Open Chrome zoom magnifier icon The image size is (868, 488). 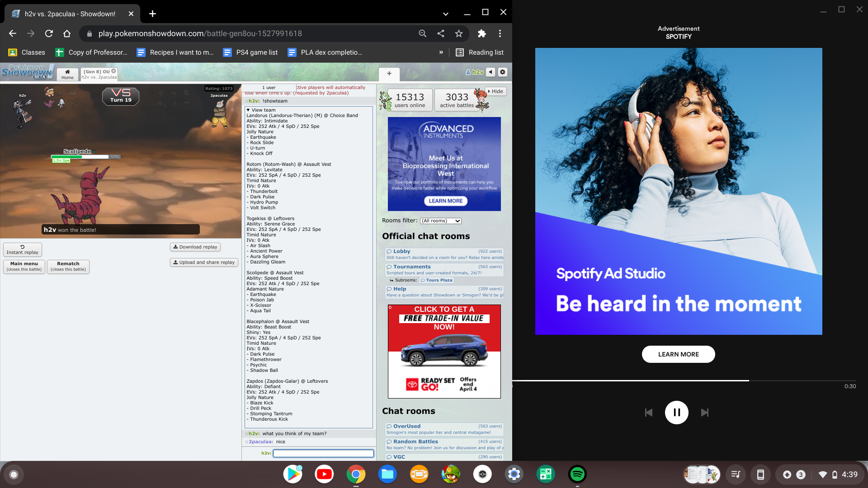tap(423, 33)
